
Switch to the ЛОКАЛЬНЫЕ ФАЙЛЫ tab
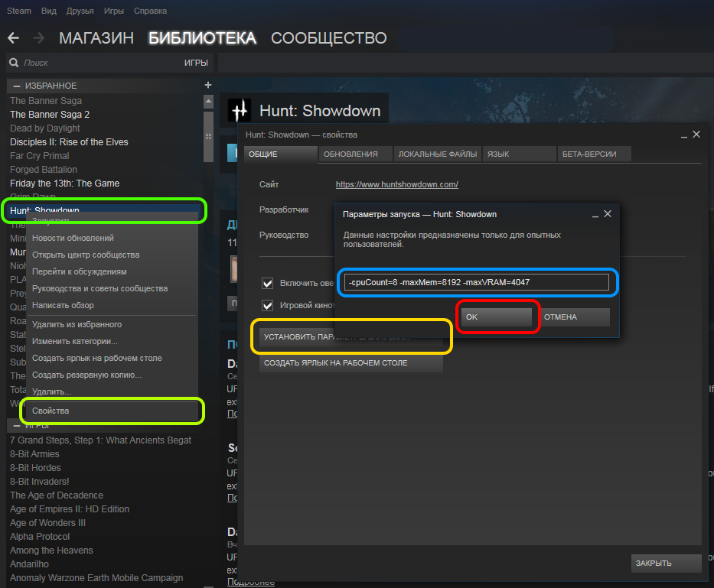click(x=438, y=154)
